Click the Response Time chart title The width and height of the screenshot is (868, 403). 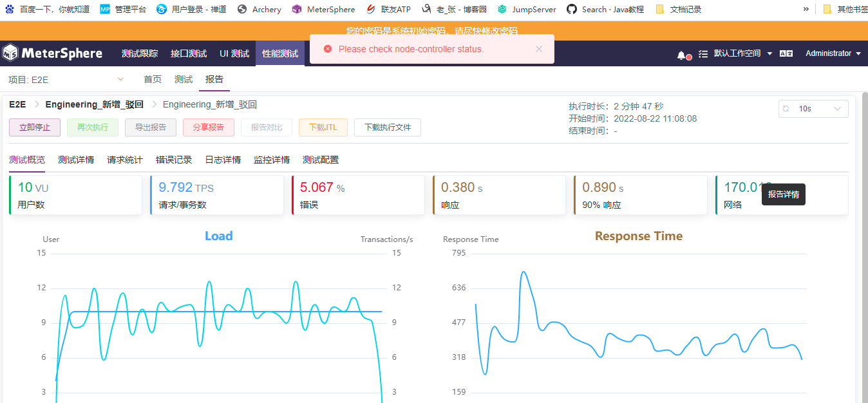tap(639, 236)
